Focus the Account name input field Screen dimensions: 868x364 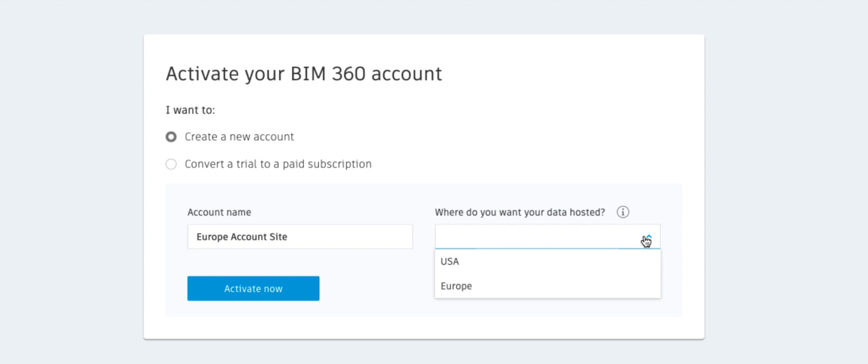point(300,236)
